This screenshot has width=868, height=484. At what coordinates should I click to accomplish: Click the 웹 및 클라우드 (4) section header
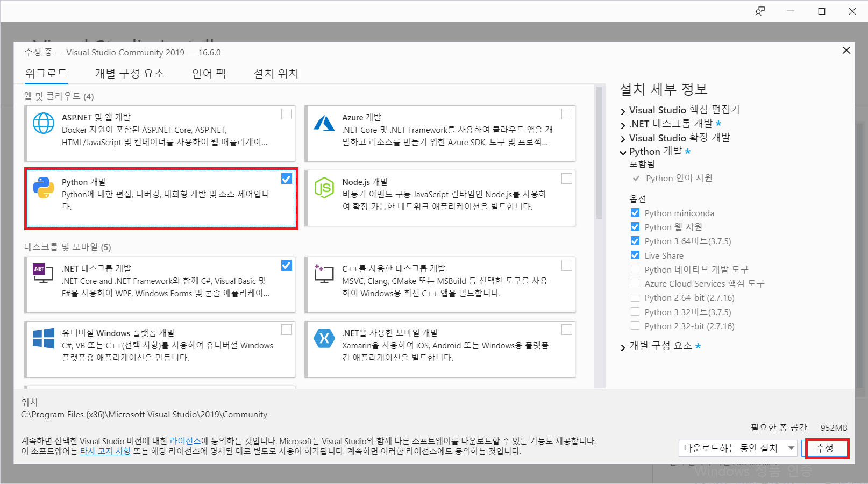(59, 96)
